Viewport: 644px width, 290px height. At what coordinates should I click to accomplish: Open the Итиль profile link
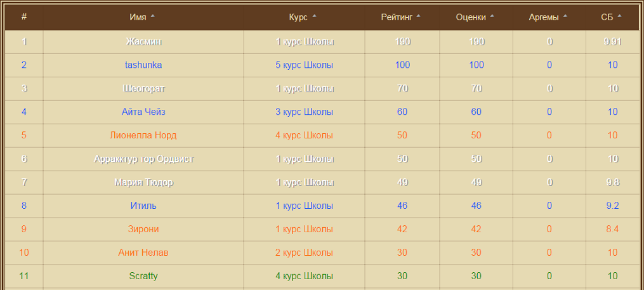[143, 206]
